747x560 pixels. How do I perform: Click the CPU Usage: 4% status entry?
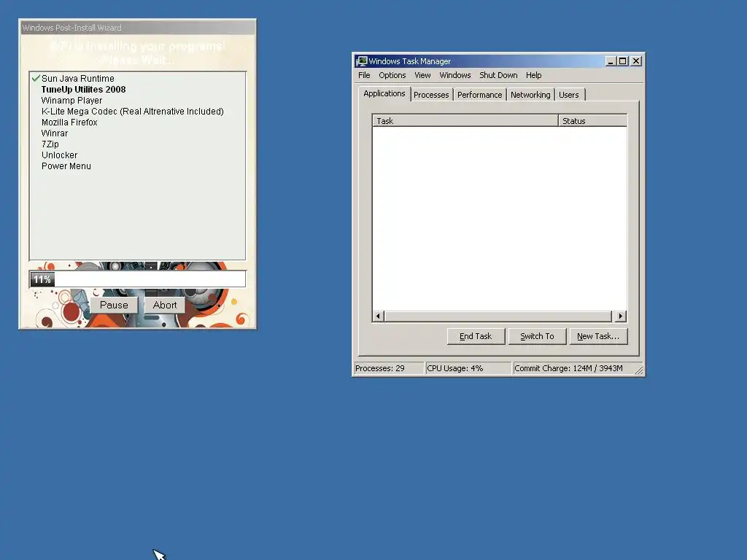[x=468, y=368]
